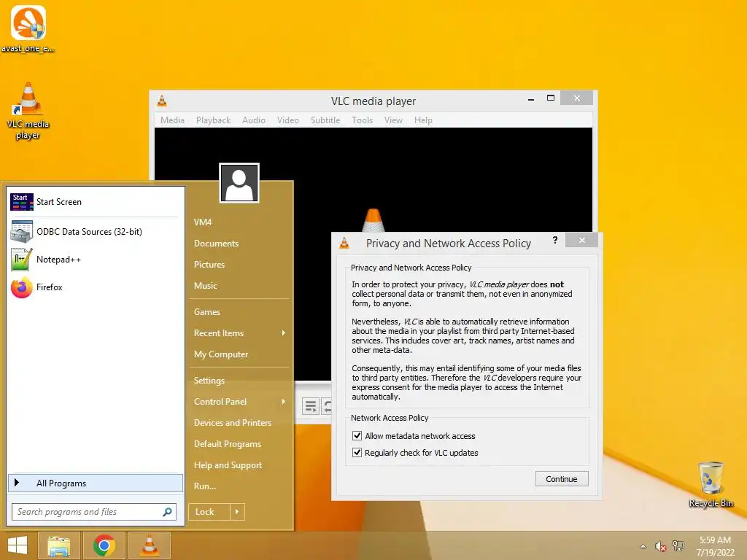Viewport: 747px width, 560px height.
Task: Click the search magnifier icon in Start menu
Action: [x=167, y=512]
